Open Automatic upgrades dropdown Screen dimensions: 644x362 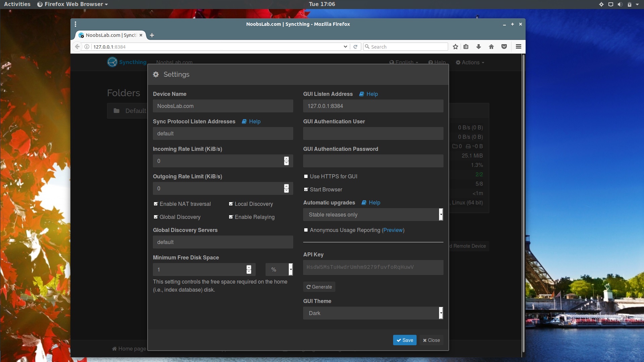(373, 215)
